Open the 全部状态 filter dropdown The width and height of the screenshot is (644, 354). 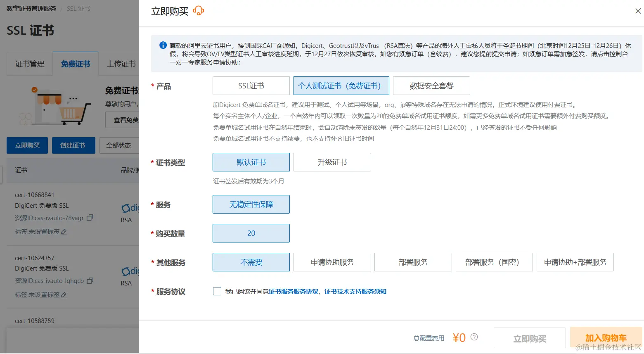pos(119,145)
